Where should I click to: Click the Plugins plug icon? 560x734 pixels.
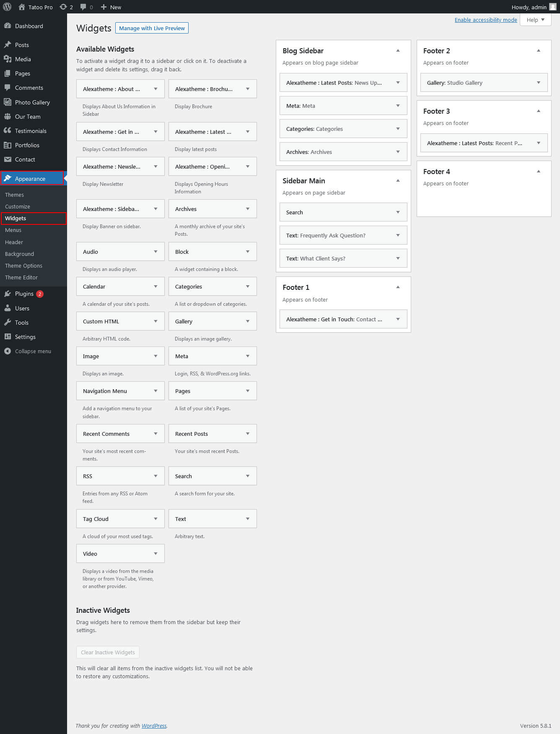[8, 294]
